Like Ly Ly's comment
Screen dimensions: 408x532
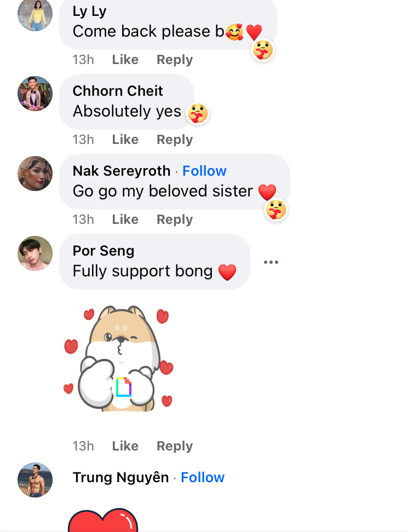point(125,60)
